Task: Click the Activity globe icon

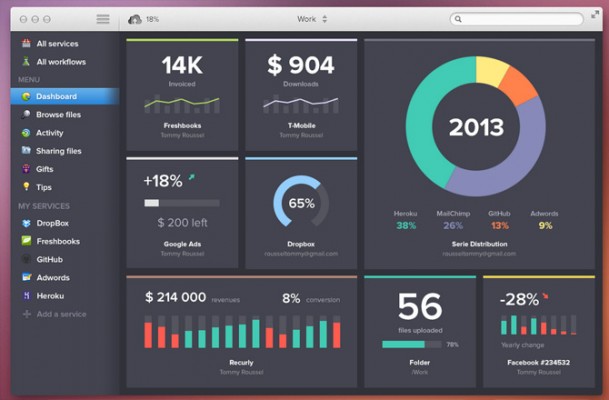Action: (x=26, y=133)
